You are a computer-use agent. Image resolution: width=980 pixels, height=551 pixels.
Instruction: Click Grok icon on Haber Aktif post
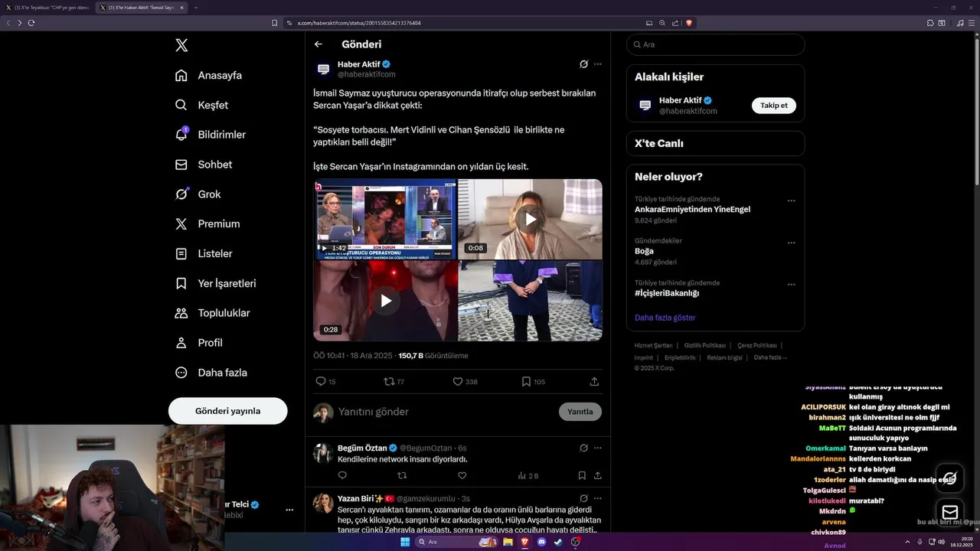(583, 64)
